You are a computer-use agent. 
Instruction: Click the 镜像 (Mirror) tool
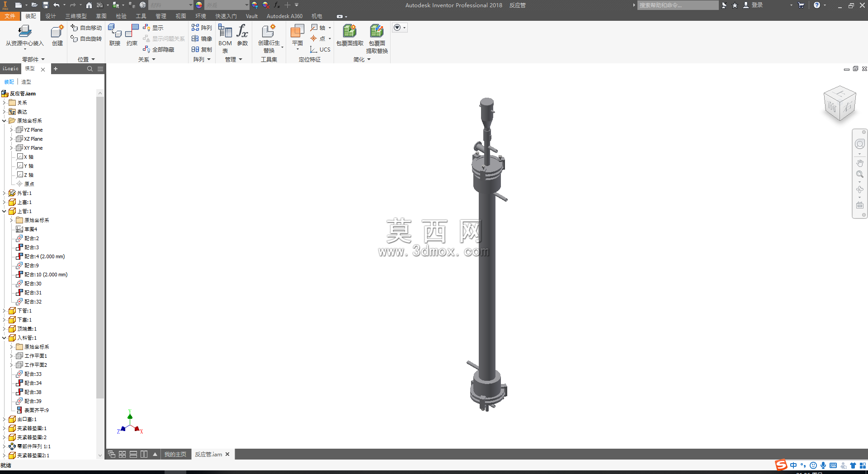202,38
